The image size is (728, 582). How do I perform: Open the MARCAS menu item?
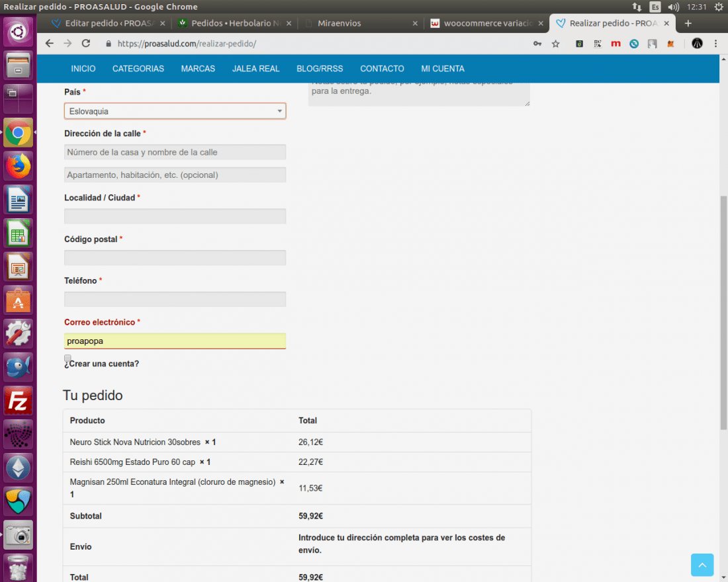pos(199,69)
